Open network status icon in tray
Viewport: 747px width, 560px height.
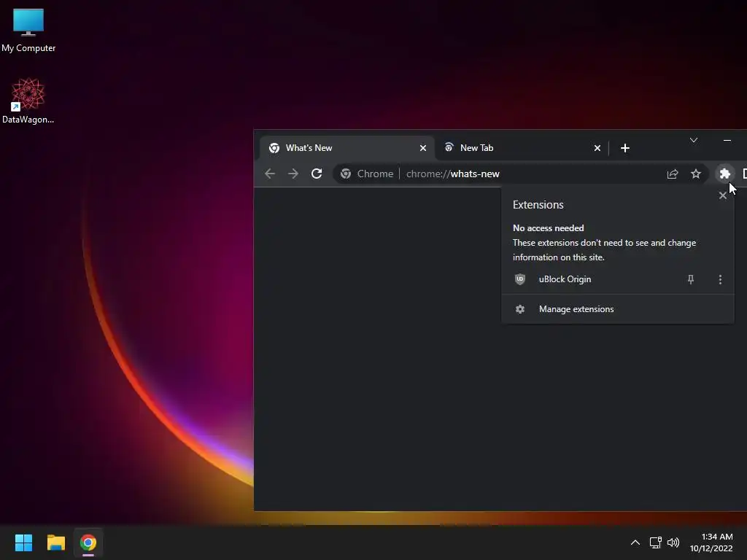pyautogui.click(x=655, y=542)
